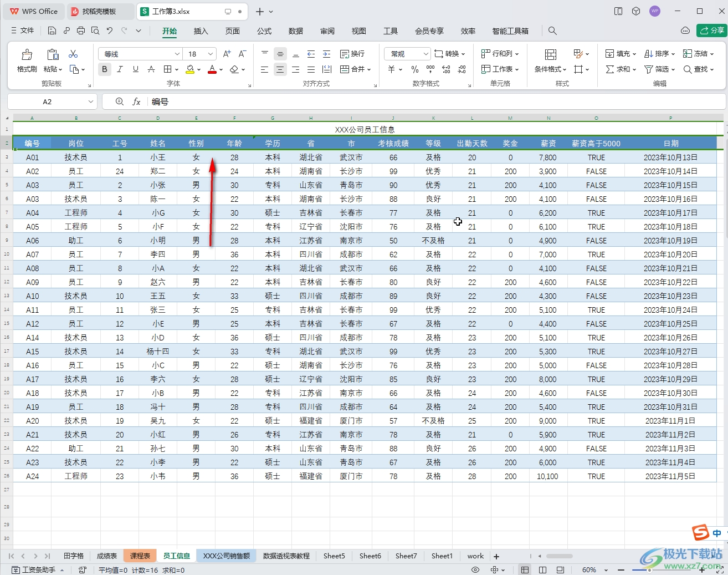Image resolution: width=728 pixels, height=575 pixels.
Task: Click the green Share (分享) button
Action: (711, 30)
